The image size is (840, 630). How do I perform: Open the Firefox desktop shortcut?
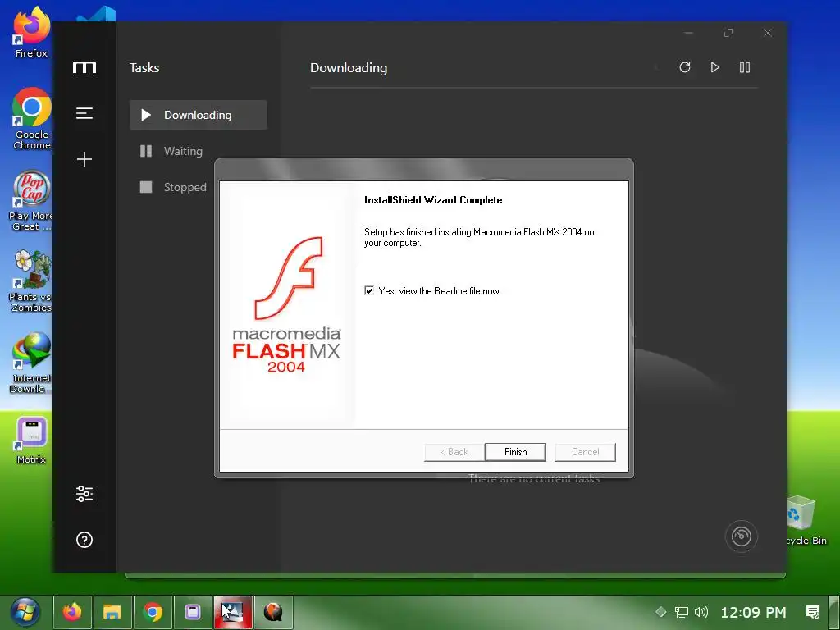pyautogui.click(x=31, y=32)
